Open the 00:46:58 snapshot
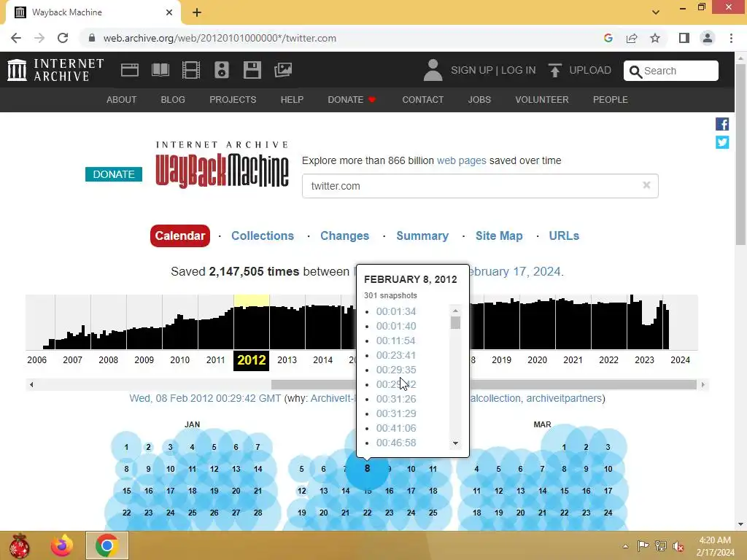The width and height of the screenshot is (747, 560). click(396, 443)
